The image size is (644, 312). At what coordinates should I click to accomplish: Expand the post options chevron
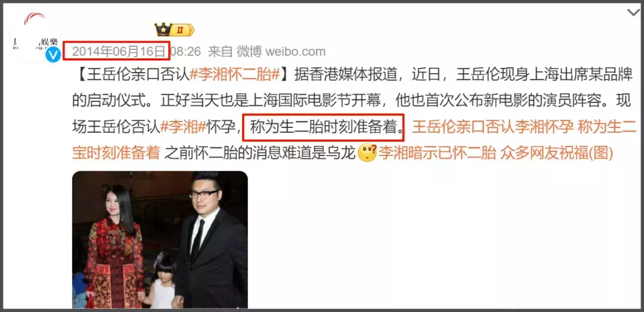coord(633,13)
